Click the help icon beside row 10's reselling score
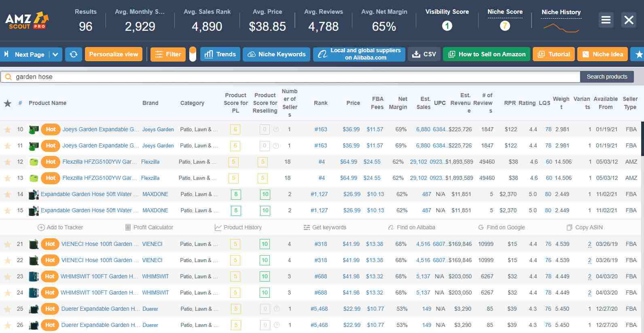This screenshot has height=333, width=644. (x=276, y=130)
